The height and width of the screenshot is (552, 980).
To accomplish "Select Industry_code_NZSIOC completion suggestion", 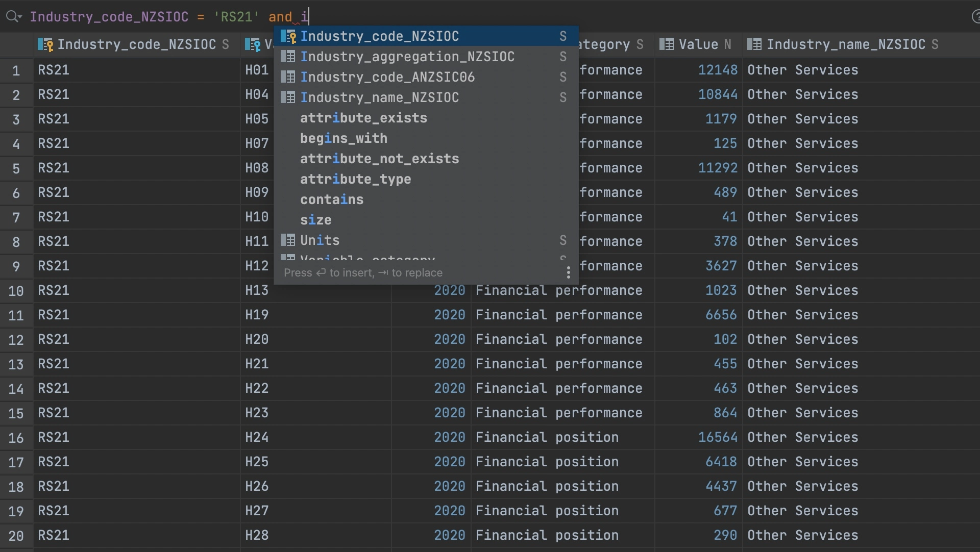I will pyautogui.click(x=426, y=36).
